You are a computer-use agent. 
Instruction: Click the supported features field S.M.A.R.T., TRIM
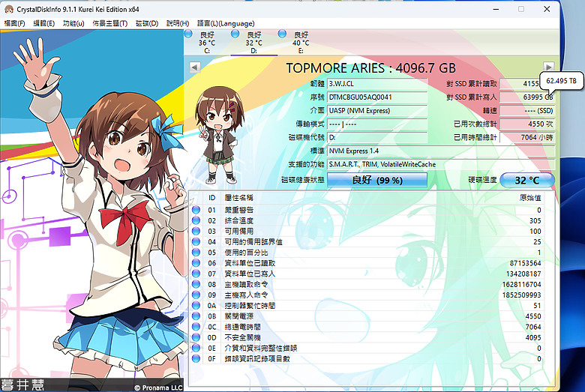pos(440,164)
